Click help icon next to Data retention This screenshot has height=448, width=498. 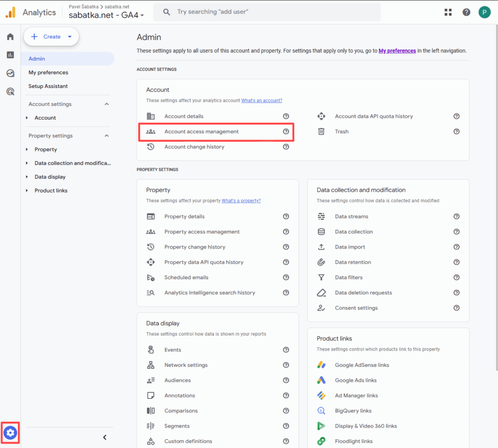[x=456, y=262]
